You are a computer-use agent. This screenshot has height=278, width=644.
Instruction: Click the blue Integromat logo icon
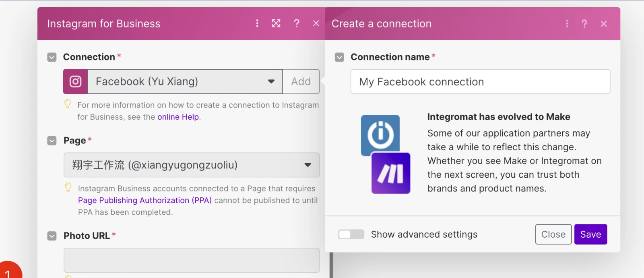380,134
